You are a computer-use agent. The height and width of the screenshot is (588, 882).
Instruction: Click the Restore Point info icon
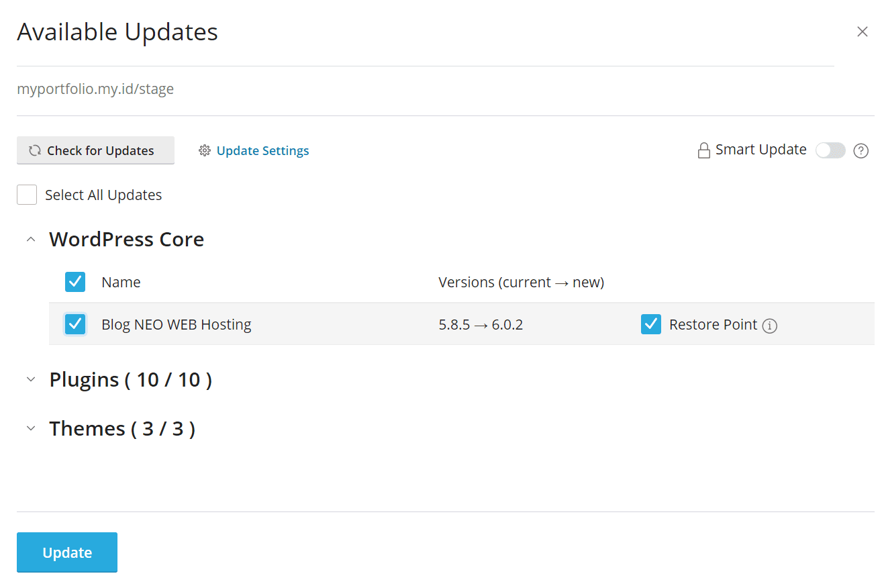(x=770, y=326)
